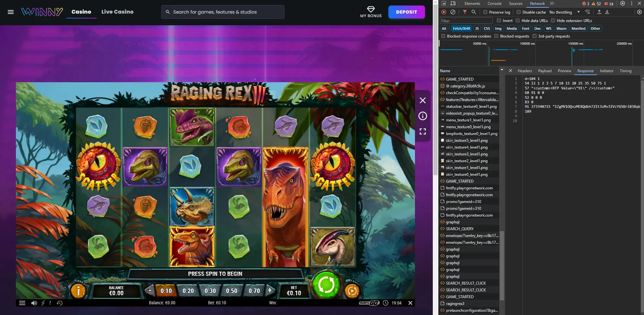The image size is (644, 315).
Task: Open the game status bar menu
Action: coord(22,303)
